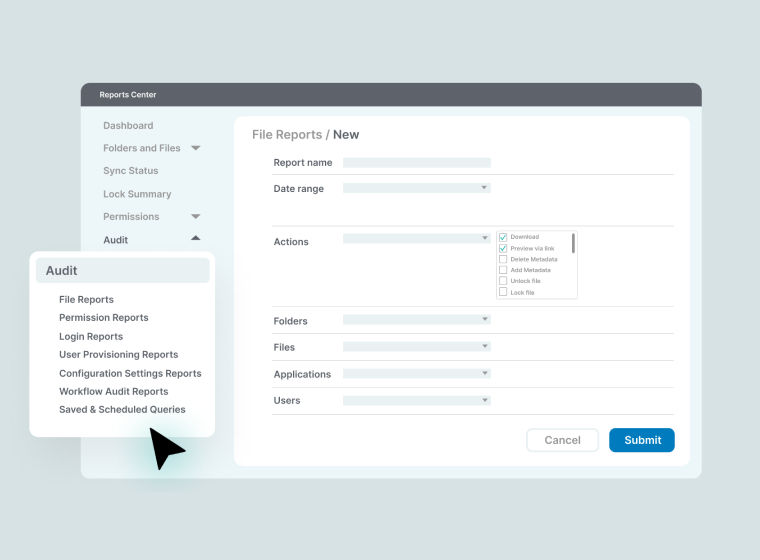Open the Date range dropdown
This screenshot has width=760, height=560.
(416, 188)
